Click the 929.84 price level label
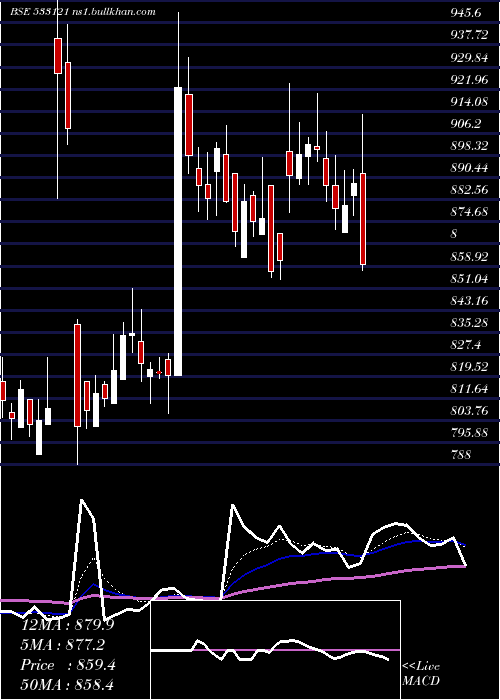 pos(469,58)
